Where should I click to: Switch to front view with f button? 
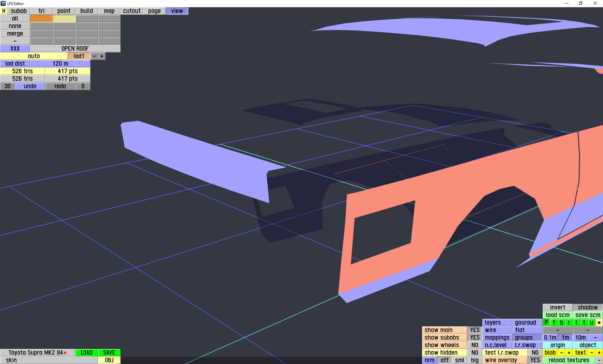click(x=554, y=323)
